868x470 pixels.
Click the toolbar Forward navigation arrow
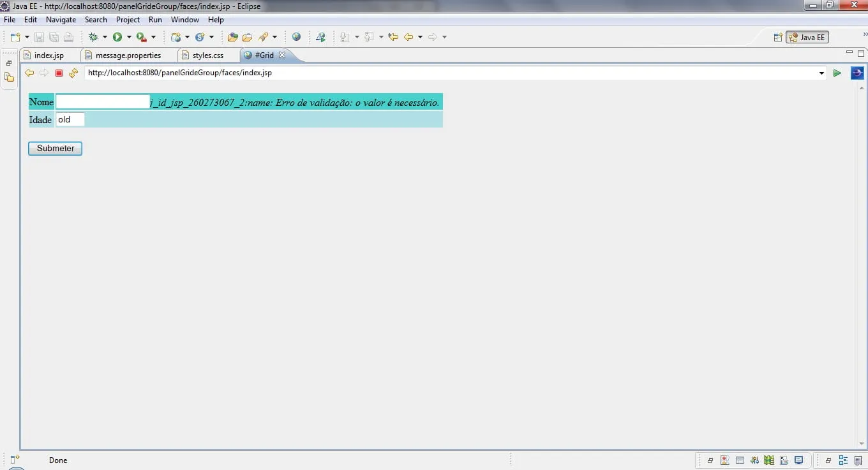pyautogui.click(x=433, y=37)
